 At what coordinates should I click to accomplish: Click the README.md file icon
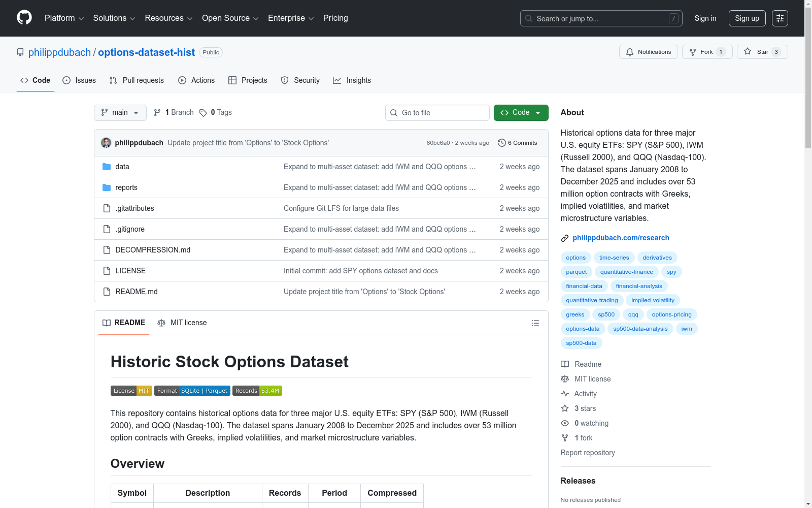(107, 292)
